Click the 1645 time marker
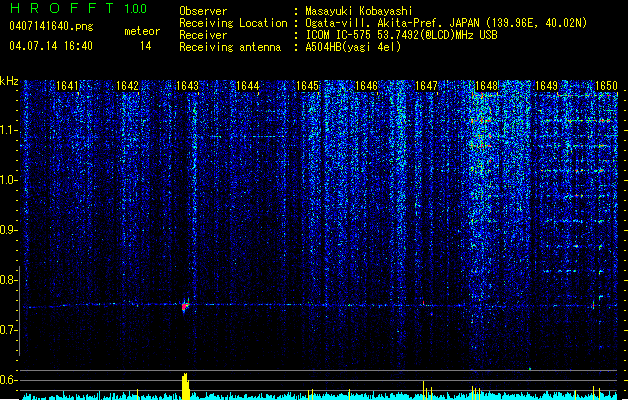 pyautogui.click(x=307, y=86)
